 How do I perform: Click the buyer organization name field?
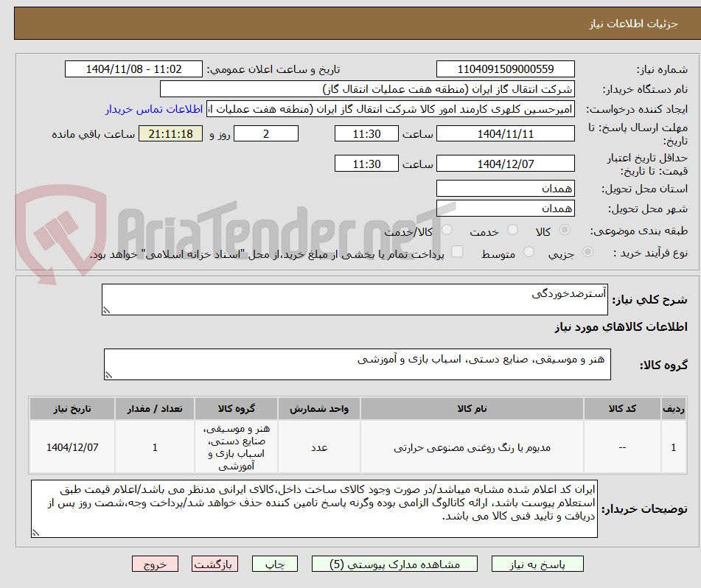[367, 89]
